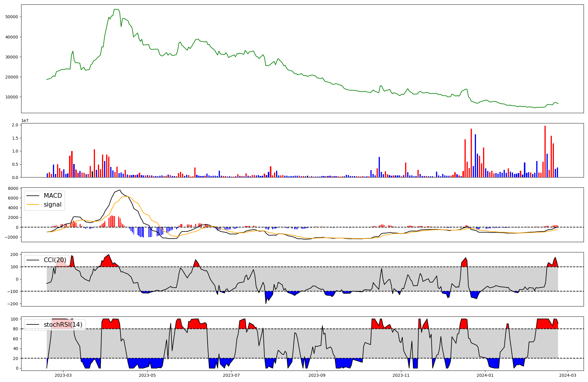This screenshot has width=588, height=382.
Task: Select the CCI(20) legend entry
Action: coord(55,260)
